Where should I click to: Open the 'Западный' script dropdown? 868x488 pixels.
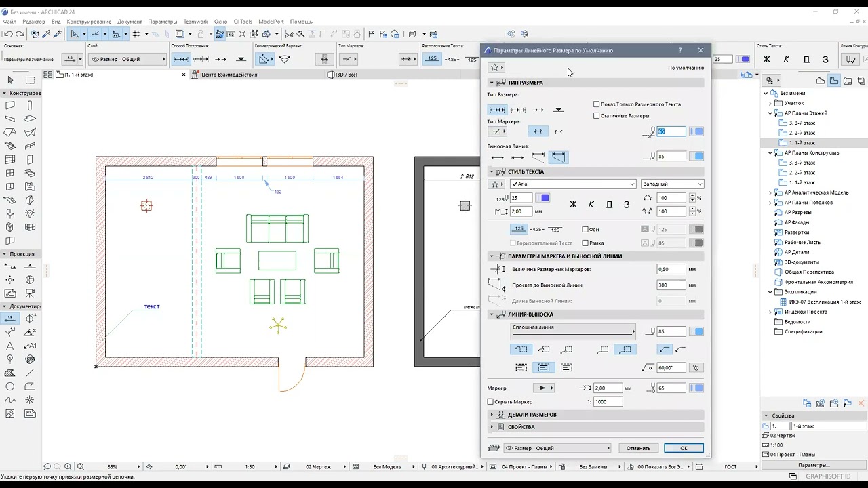pos(673,184)
